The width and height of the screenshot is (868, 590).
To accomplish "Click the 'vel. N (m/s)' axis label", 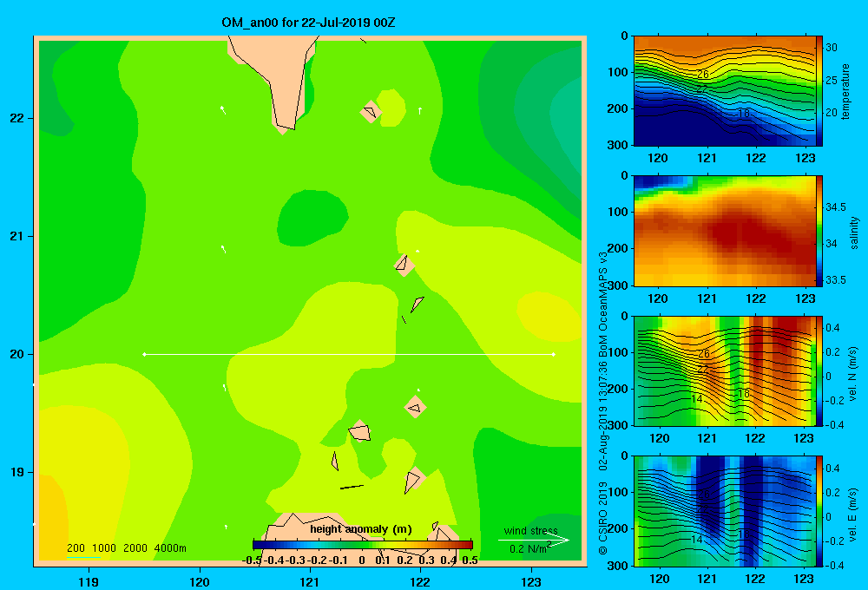I will click(x=853, y=374).
